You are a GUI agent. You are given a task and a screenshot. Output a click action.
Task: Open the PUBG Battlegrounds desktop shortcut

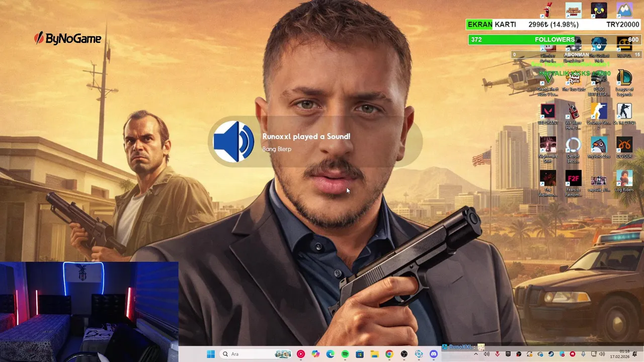coord(599,83)
